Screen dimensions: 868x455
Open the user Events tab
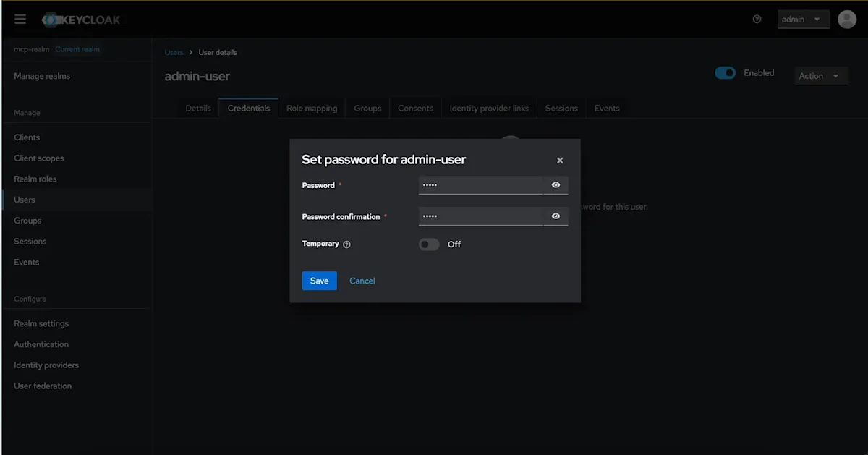tap(607, 109)
